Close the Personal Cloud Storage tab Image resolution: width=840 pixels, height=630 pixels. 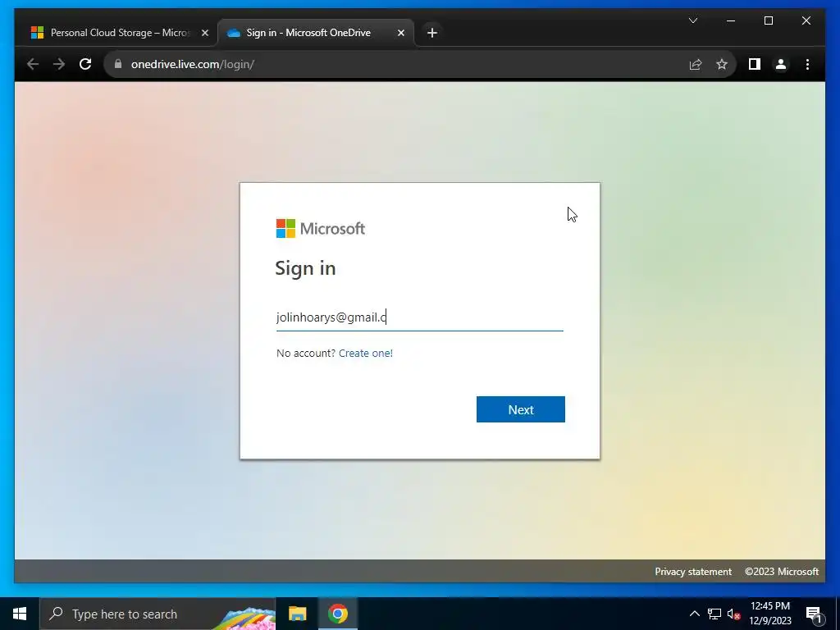point(204,33)
